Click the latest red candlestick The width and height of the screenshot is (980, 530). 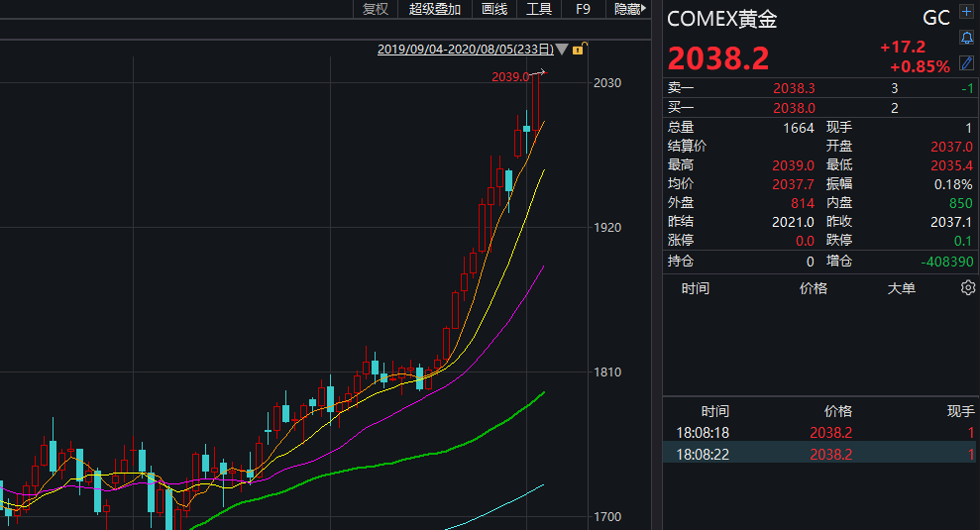[x=536, y=100]
